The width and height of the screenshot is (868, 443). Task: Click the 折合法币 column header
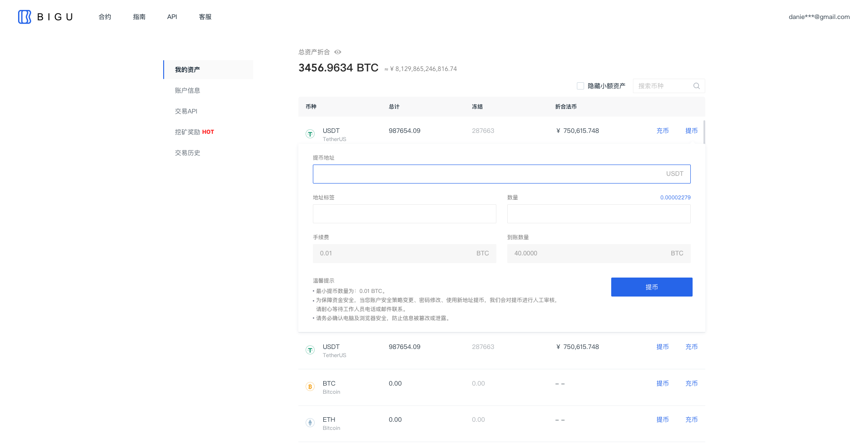point(566,107)
